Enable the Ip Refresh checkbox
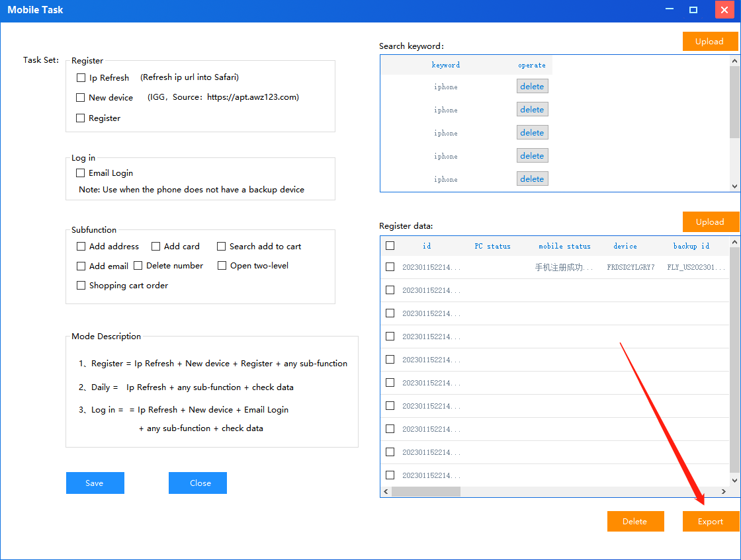The width and height of the screenshot is (741, 560). [x=81, y=77]
